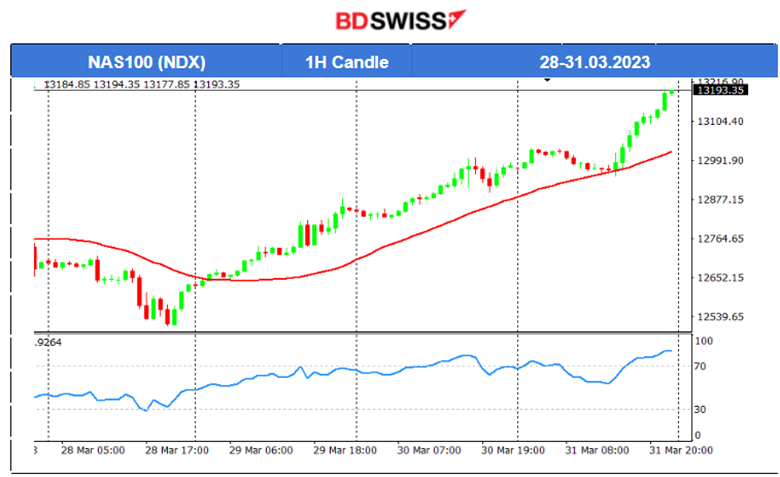Select the NAS100 (NDX) header cell
780x477 pixels.
147,62
